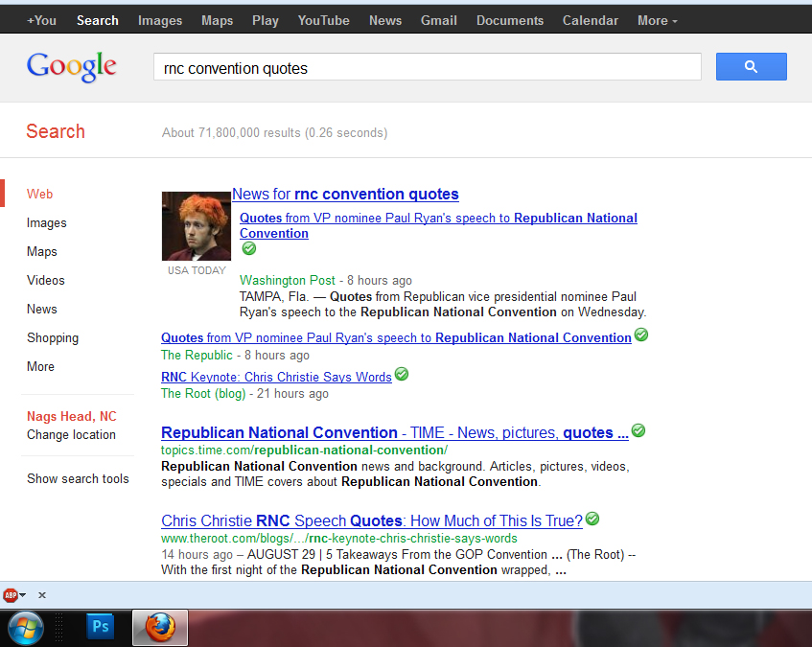
Task: Click green checkmark beside TIME result title
Action: tap(638, 430)
